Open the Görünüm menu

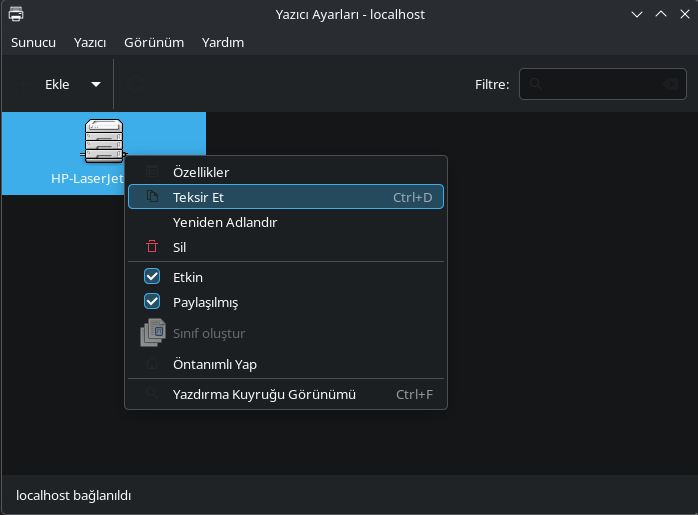click(x=154, y=43)
